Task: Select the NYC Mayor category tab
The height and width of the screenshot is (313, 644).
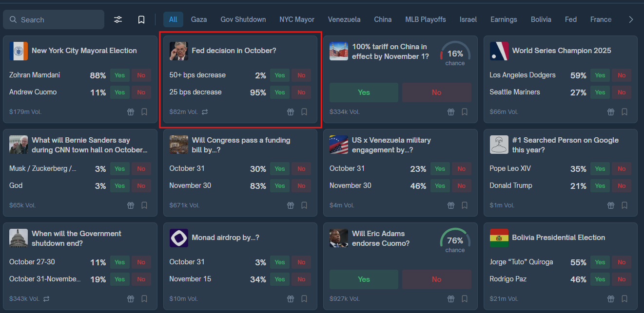Action: tap(297, 19)
